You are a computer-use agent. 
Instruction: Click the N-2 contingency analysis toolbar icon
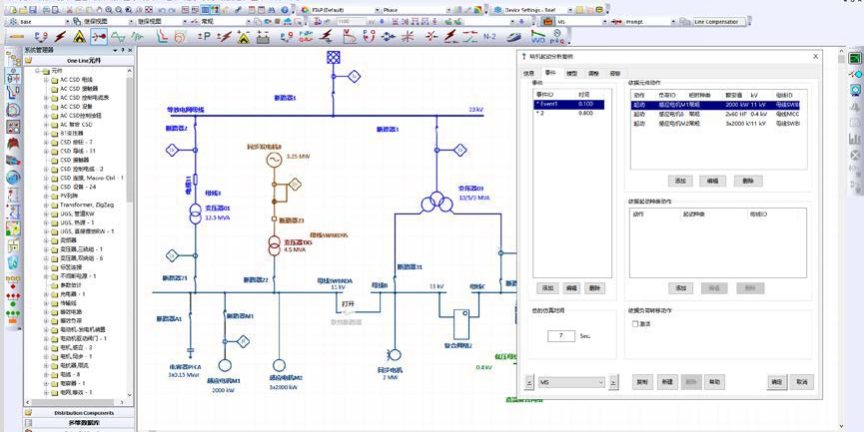tap(490, 37)
